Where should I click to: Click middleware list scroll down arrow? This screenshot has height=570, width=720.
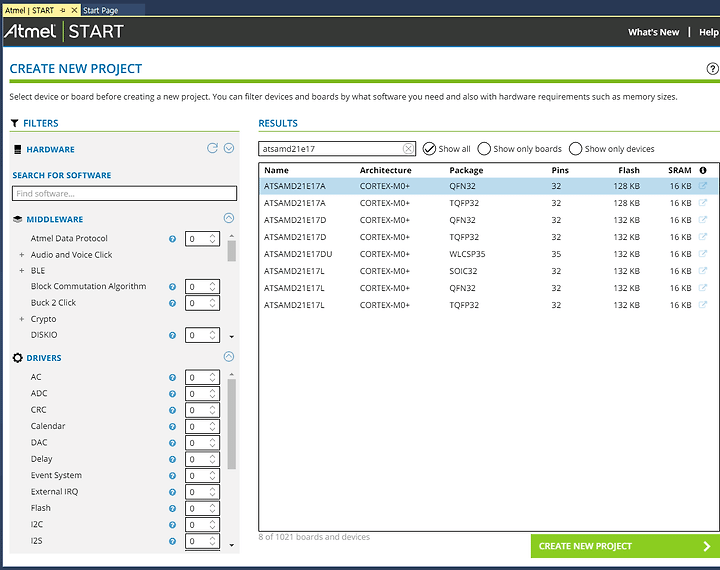point(231,337)
